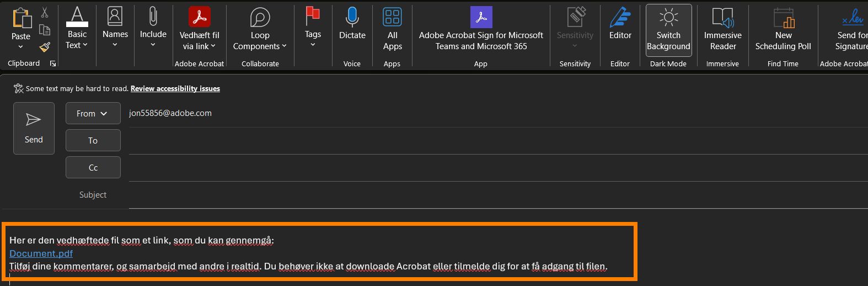
Task: Click the To recipients button
Action: (93, 140)
